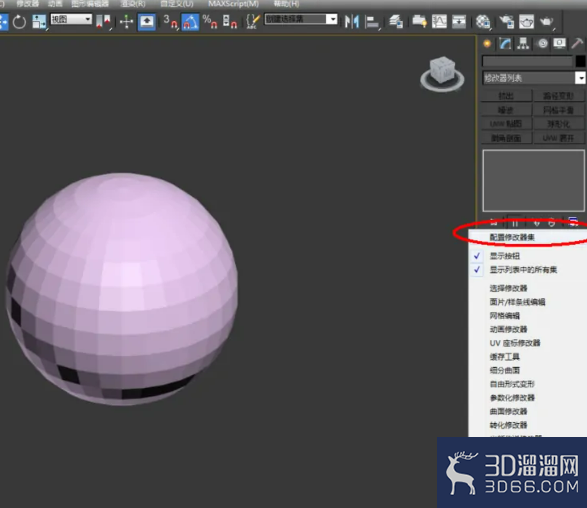Open the 渲染(R) menu
587x508 pixels.
133,4
